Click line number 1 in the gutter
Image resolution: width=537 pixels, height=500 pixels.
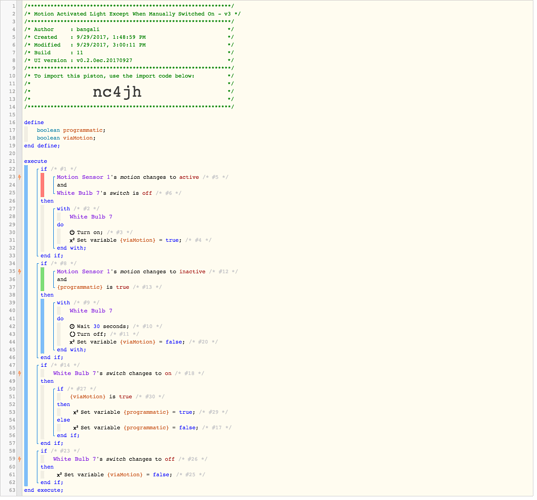[x=14, y=6]
